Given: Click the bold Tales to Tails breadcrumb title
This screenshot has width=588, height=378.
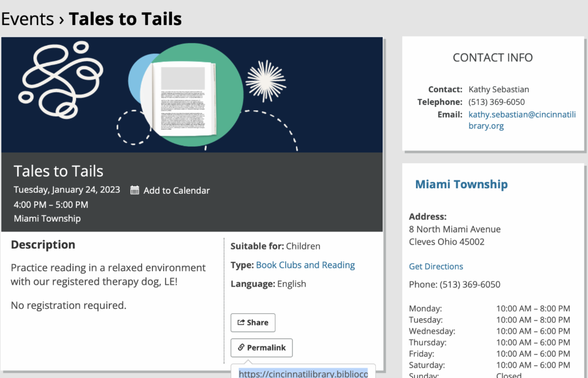Looking at the screenshot, I should tap(125, 19).
